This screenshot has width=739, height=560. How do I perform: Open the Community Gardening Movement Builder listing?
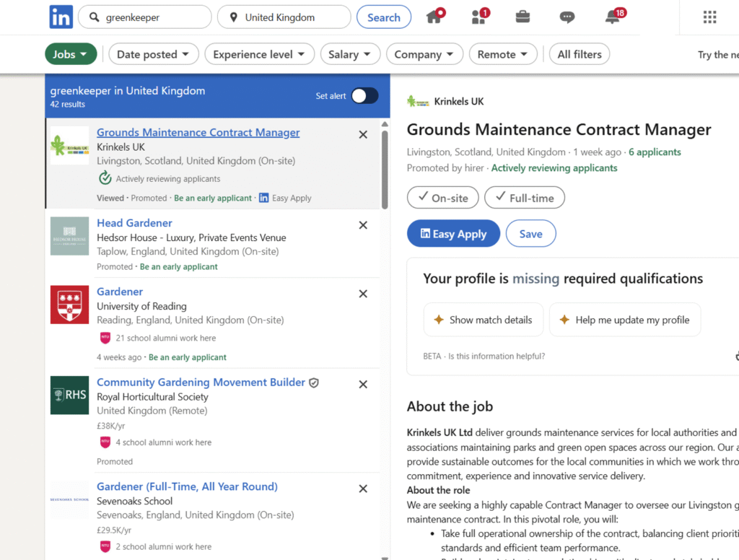click(x=201, y=382)
